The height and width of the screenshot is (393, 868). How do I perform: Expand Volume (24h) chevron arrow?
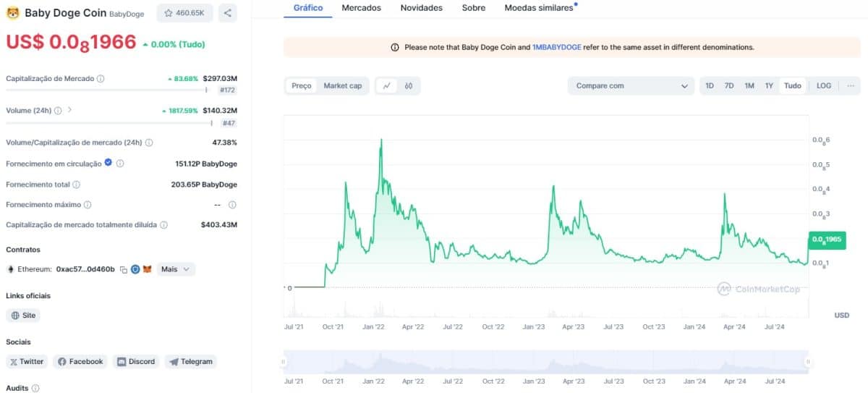69,111
